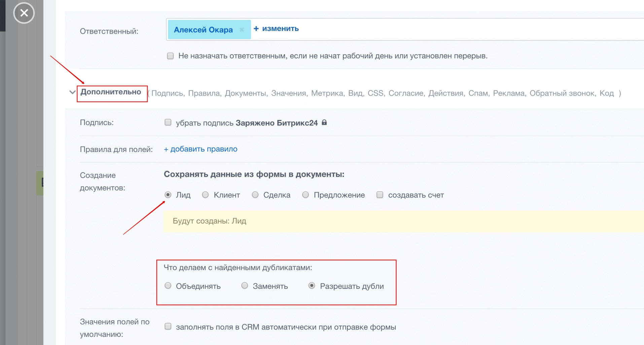Screen dimensions: 644x345
Task: Choose Заменять for found duplicates
Action: point(244,286)
